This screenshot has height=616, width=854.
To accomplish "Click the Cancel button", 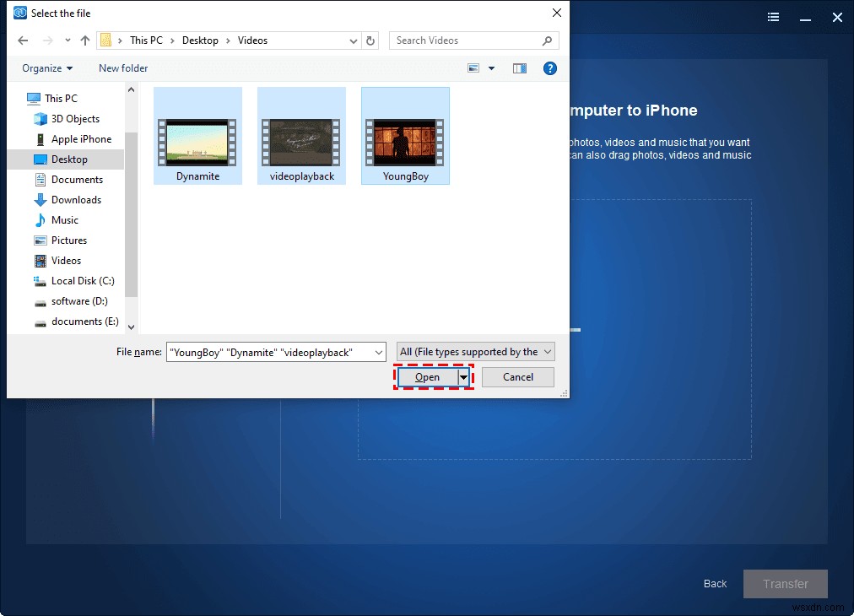I will tap(517, 377).
